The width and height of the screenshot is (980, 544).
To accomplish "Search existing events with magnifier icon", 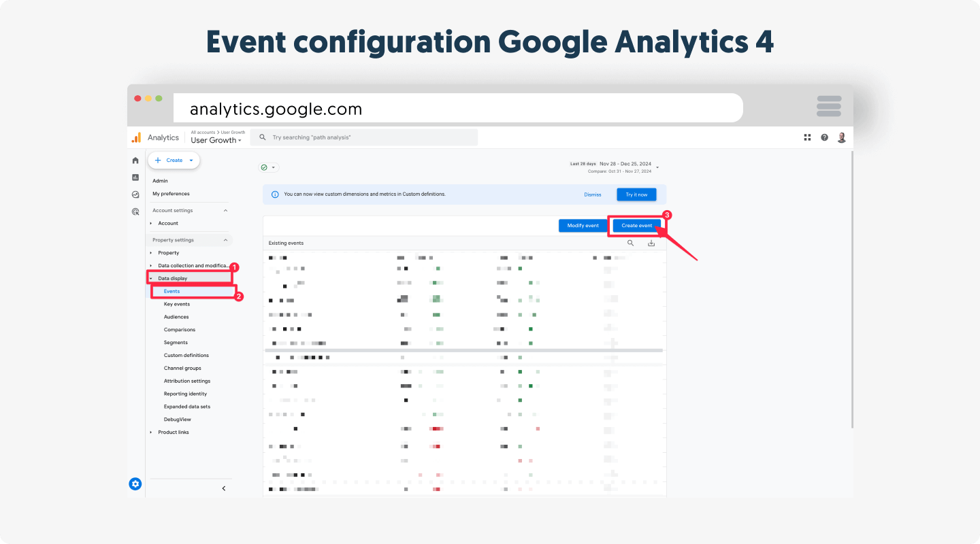I will click(x=631, y=243).
